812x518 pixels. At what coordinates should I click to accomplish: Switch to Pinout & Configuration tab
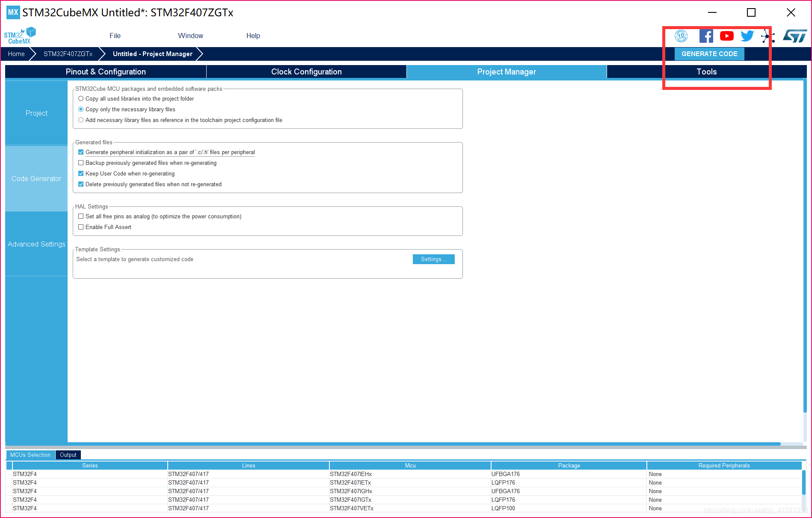(106, 72)
